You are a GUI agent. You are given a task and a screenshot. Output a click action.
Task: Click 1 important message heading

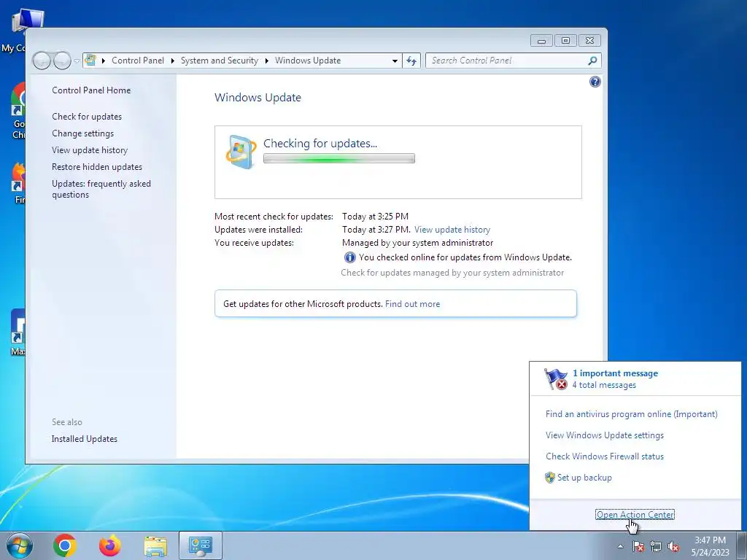615,373
